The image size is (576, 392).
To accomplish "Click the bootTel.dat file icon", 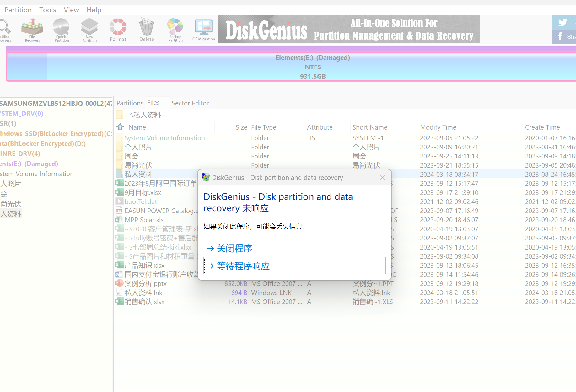I will click(x=119, y=201).
